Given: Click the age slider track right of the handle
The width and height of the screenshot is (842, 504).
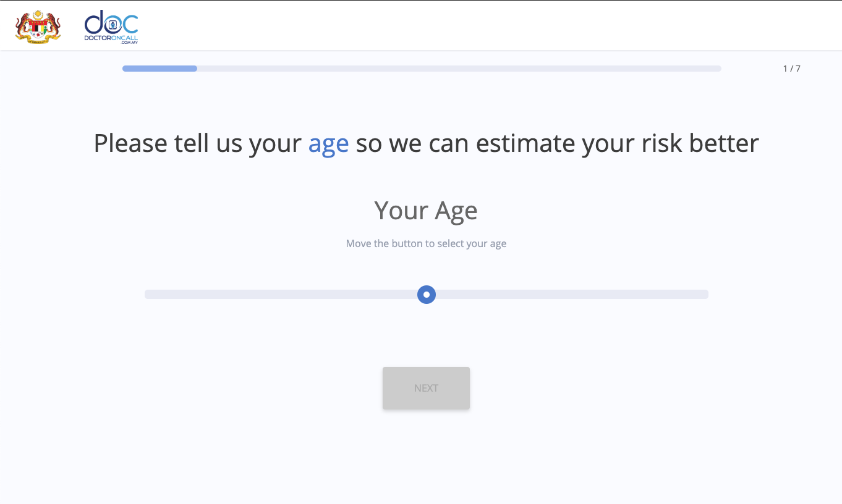Looking at the screenshot, I should 572,295.
